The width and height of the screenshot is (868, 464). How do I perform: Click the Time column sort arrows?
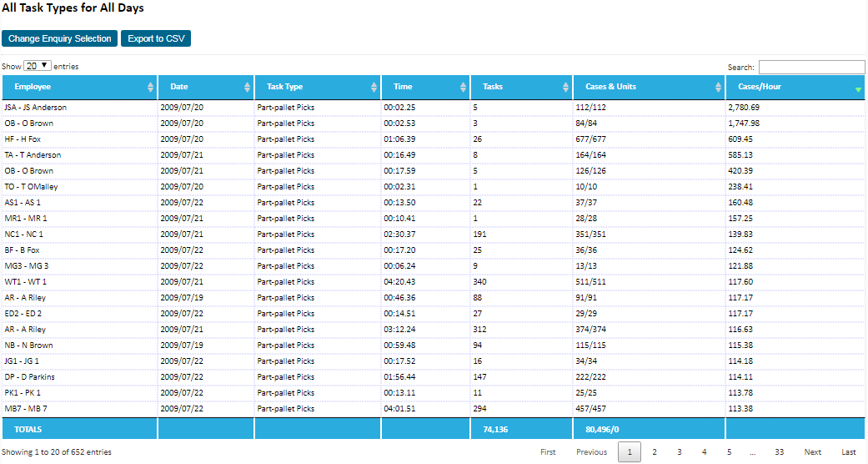click(x=463, y=87)
